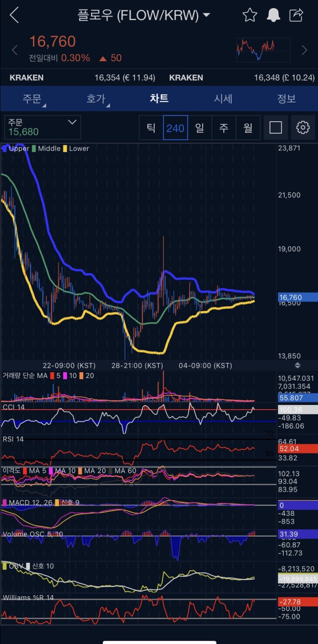Screen dimensions: 318x644
Task: Open price alerts via bell icon
Action: [273, 15]
